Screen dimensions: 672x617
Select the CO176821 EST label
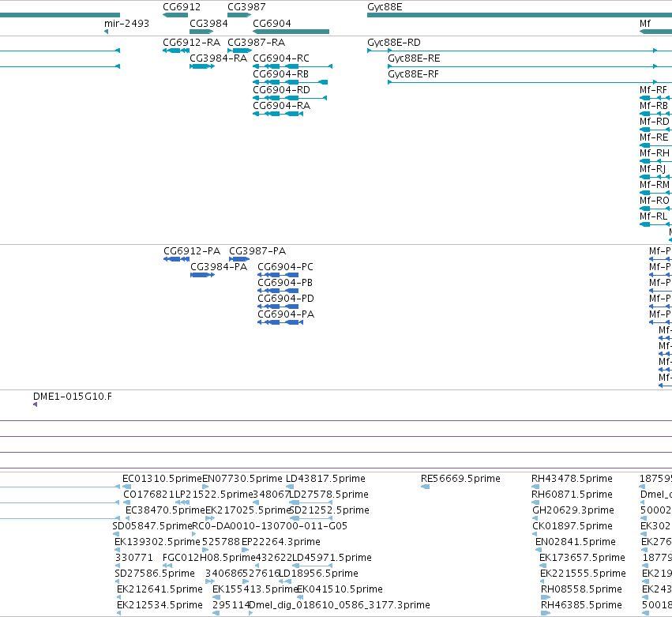(149, 495)
